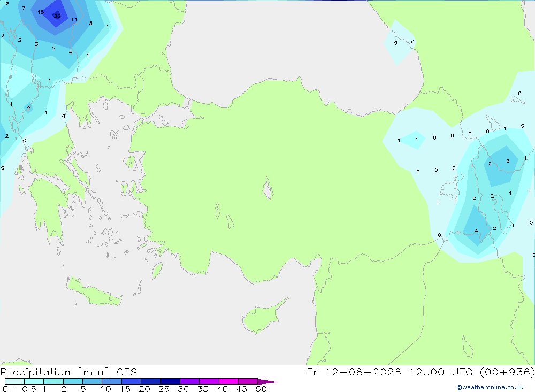Click legend label '10'
Screen dimensions: 535x392
[106, 389]
